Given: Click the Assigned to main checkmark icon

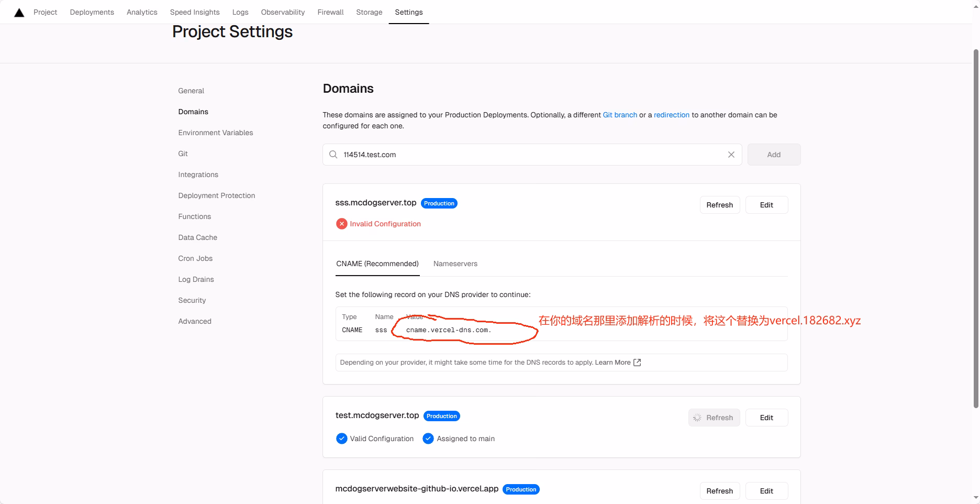Looking at the screenshot, I should pos(428,439).
